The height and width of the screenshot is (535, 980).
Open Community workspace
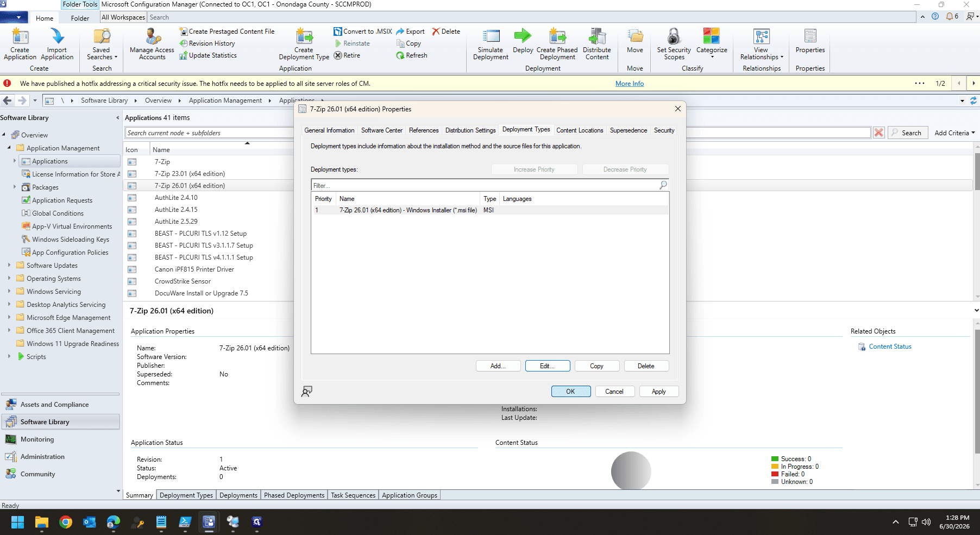[60, 474]
